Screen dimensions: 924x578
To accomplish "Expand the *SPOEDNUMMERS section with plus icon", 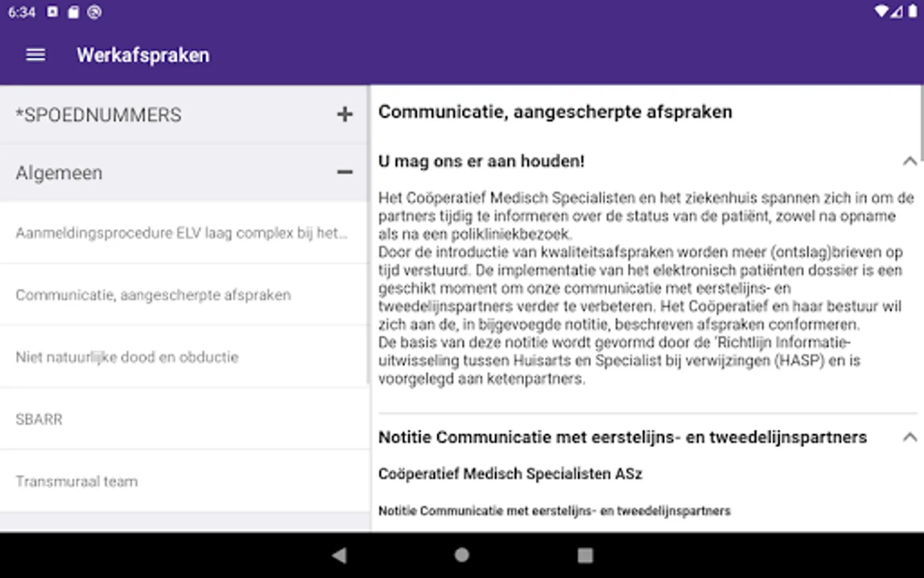I will click(x=345, y=114).
